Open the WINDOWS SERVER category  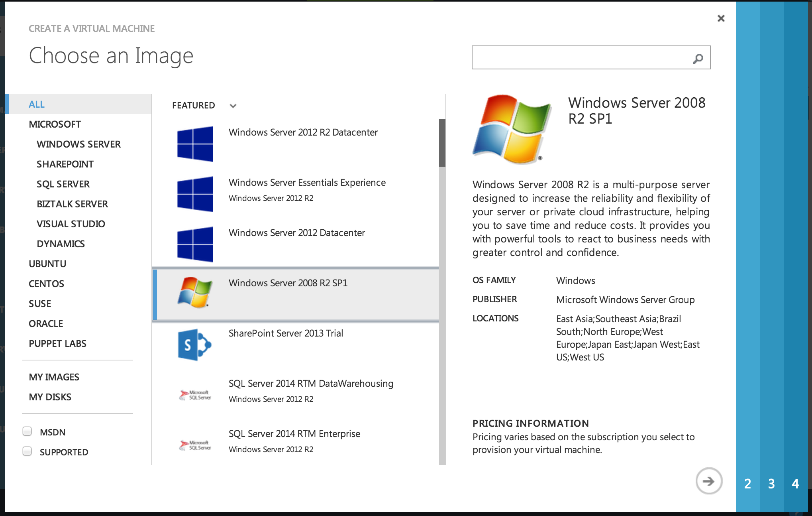78,144
